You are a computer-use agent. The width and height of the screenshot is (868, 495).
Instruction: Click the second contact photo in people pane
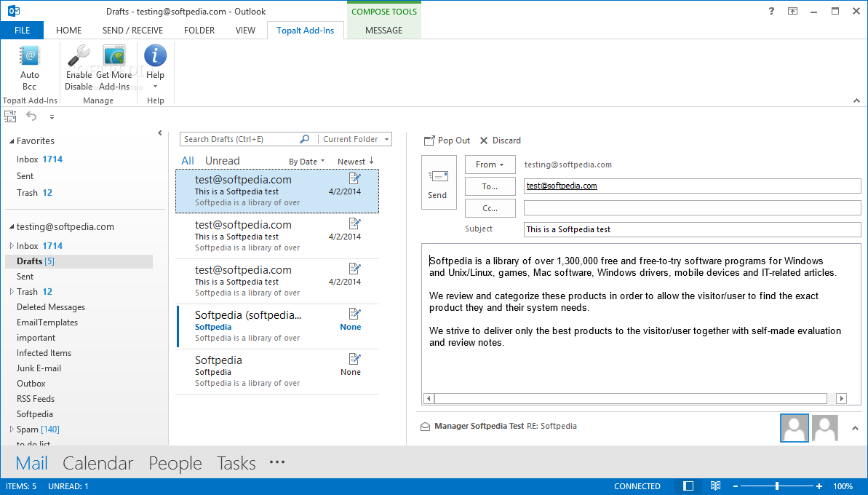[825, 428]
